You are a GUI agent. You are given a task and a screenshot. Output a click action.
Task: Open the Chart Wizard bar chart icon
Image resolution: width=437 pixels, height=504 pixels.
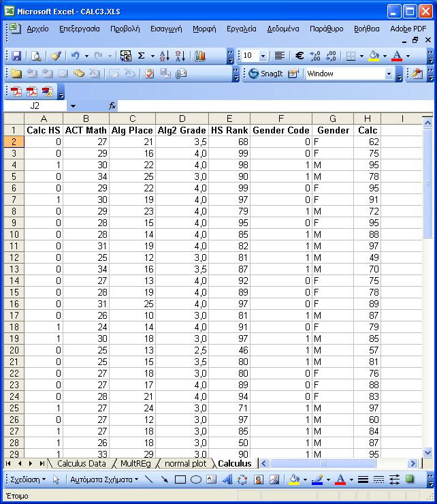[200, 56]
